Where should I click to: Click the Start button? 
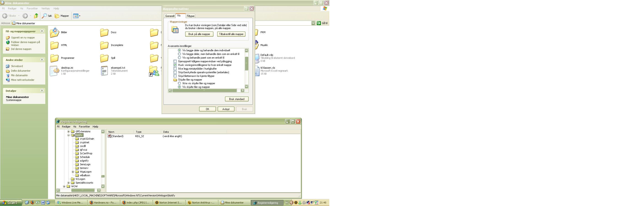(11, 203)
